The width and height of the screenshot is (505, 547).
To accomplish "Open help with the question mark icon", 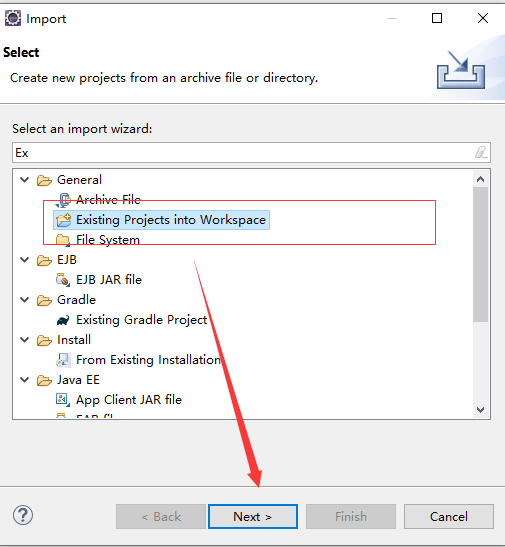I will 23,515.
